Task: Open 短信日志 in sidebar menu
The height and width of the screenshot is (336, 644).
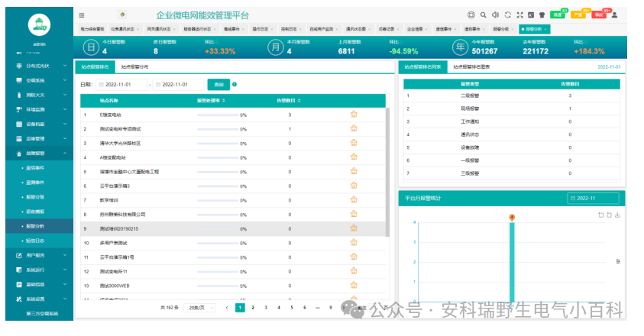Action: 35,241
